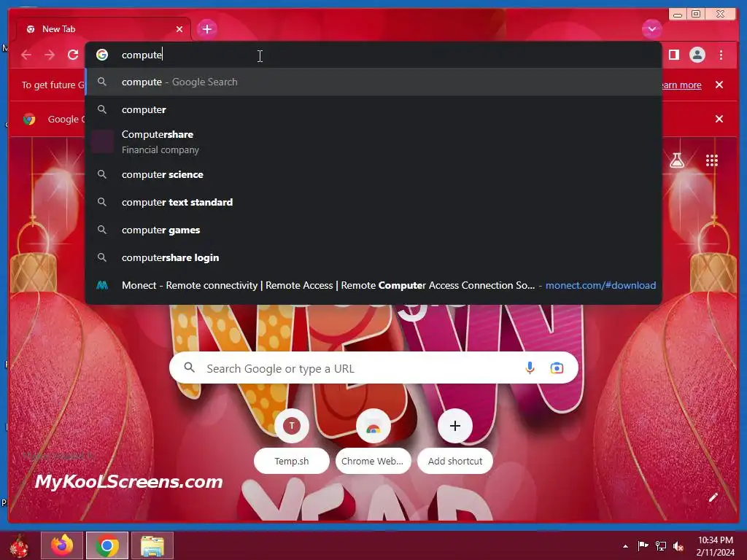Open the Google apps grid icon
Viewport: 747px width, 560px height.
pyautogui.click(x=712, y=160)
